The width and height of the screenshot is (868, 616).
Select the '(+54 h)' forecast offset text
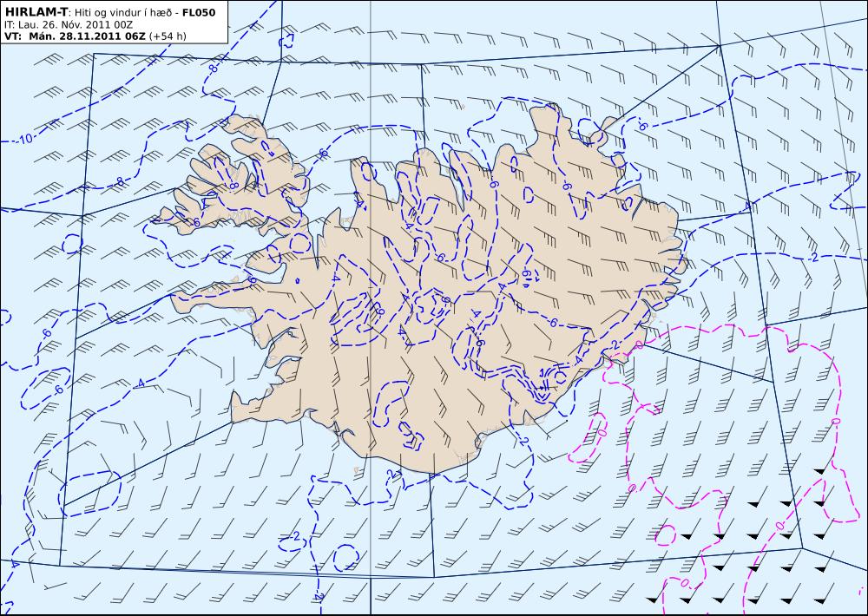pos(168,36)
